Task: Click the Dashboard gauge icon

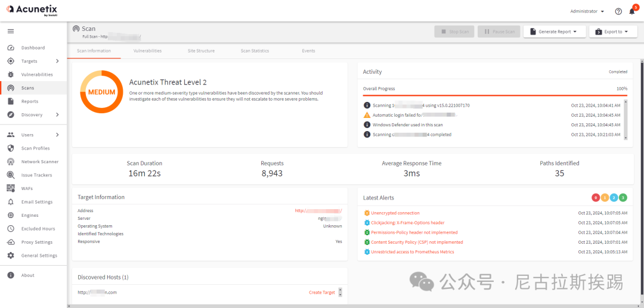Action: [11, 48]
